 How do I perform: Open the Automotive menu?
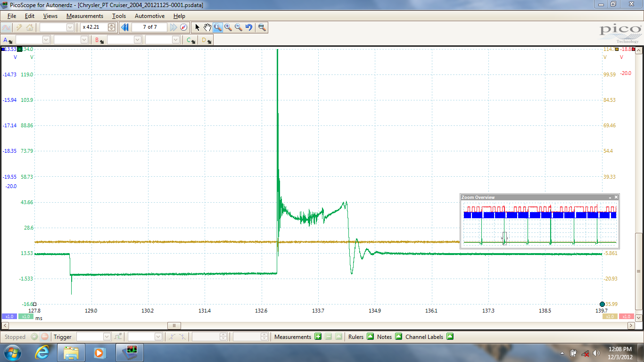(x=149, y=16)
